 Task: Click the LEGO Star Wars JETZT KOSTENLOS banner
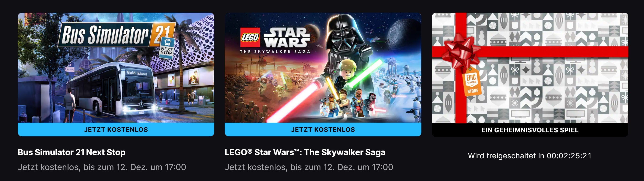coord(323,130)
